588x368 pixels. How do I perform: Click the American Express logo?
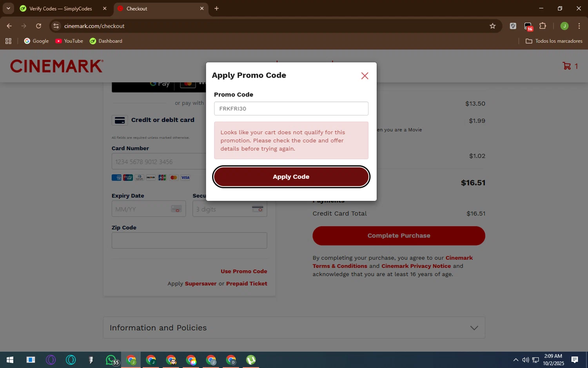116,178
